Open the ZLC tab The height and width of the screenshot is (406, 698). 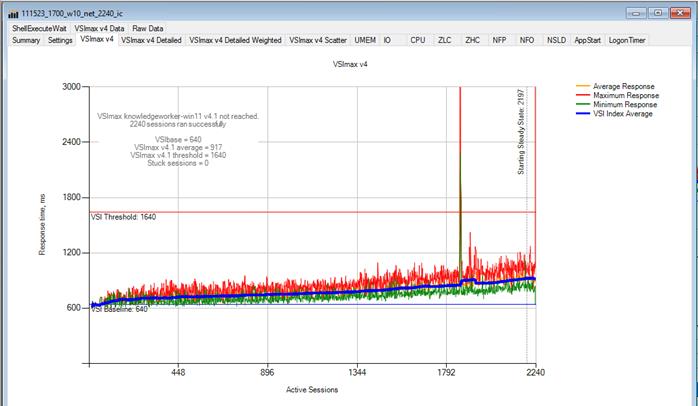445,40
